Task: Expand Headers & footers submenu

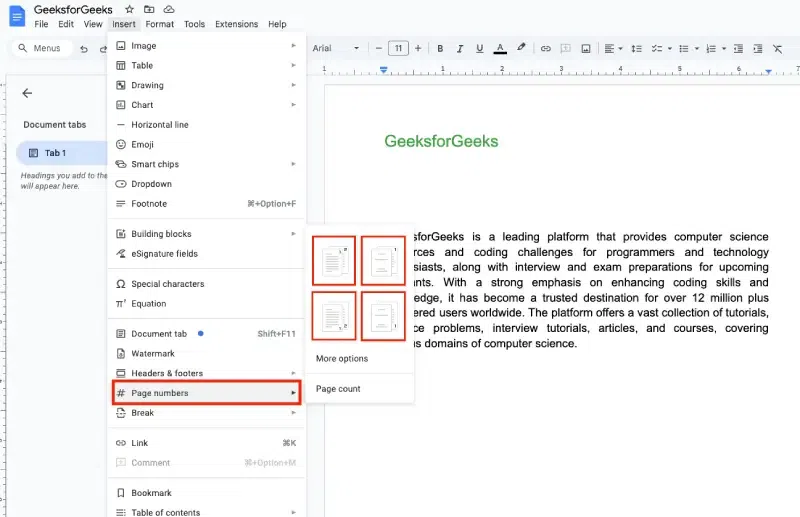Action: click(x=206, y=373)
